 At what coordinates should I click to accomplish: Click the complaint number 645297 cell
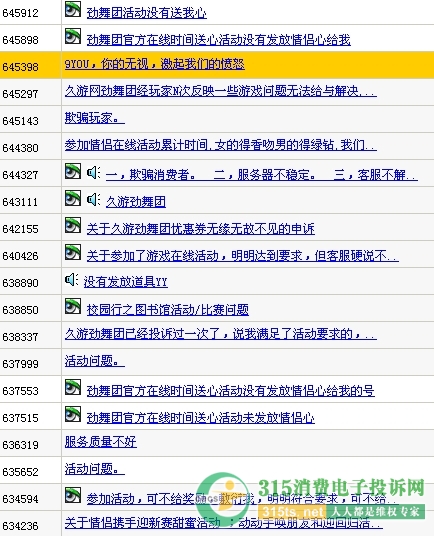coord(30,93)
